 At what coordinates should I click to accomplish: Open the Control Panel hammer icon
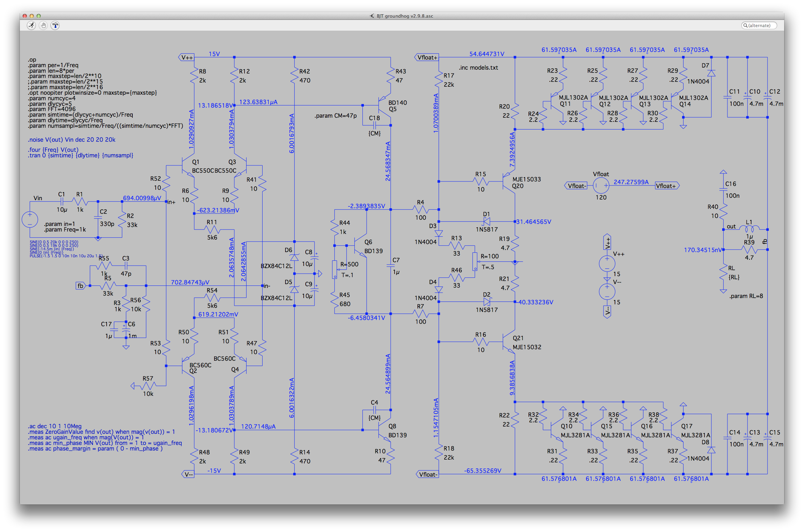(x=55, y=25)
